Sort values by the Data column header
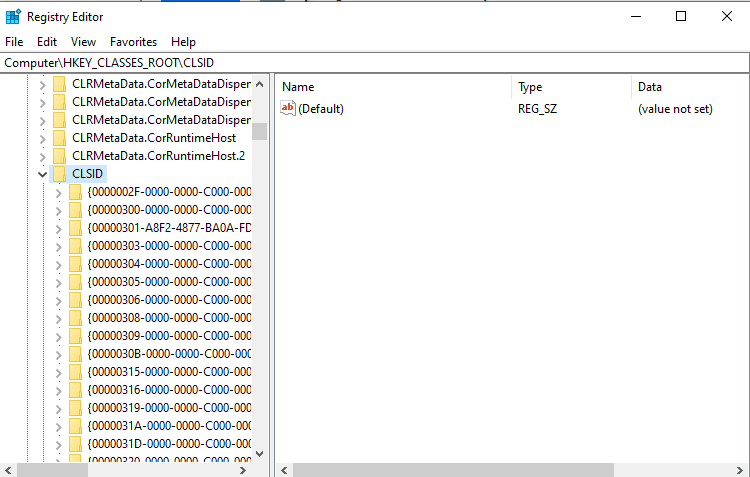Viewport: 750px width, 477px height. point(690,87)
